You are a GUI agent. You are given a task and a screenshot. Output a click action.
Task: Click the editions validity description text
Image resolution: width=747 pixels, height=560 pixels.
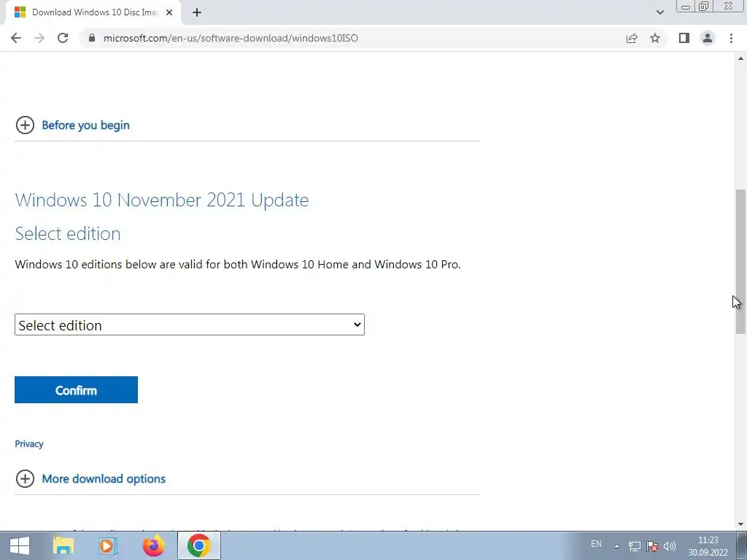(x=238, y=264)
